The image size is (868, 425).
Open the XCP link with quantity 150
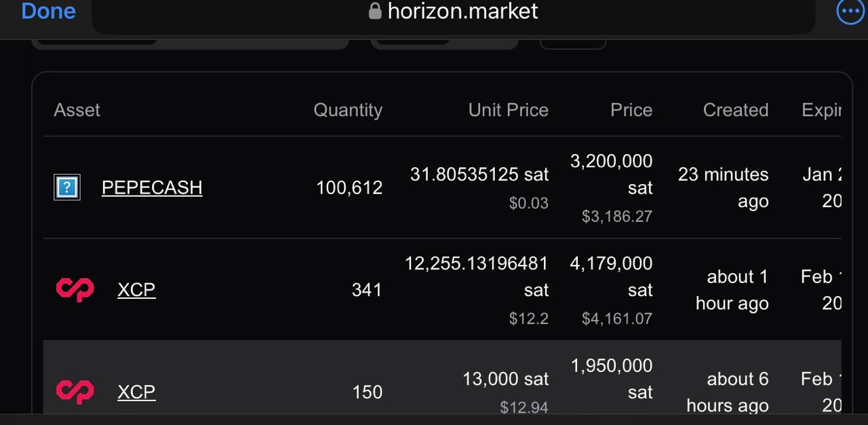pyautogui.click(x=136, y=392)
